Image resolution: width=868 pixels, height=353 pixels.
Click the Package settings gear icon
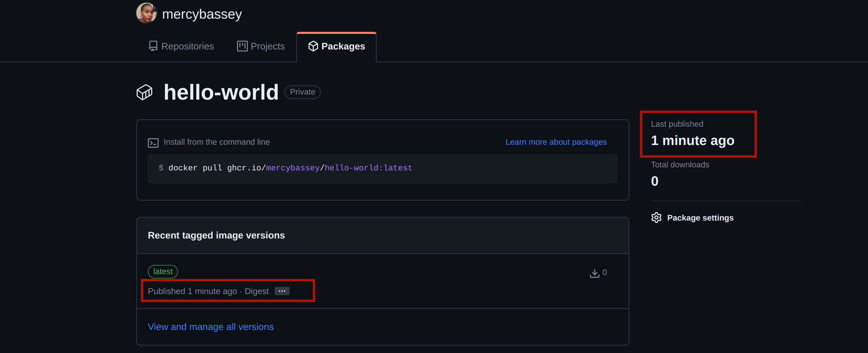tap(656, 217)
